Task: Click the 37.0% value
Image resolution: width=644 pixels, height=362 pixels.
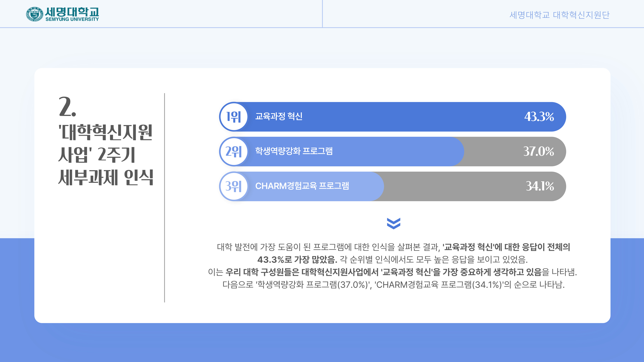Action: (538, 151)
